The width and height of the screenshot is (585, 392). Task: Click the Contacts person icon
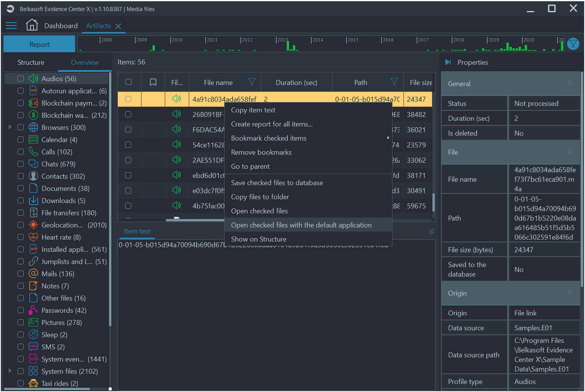(34, 176)
